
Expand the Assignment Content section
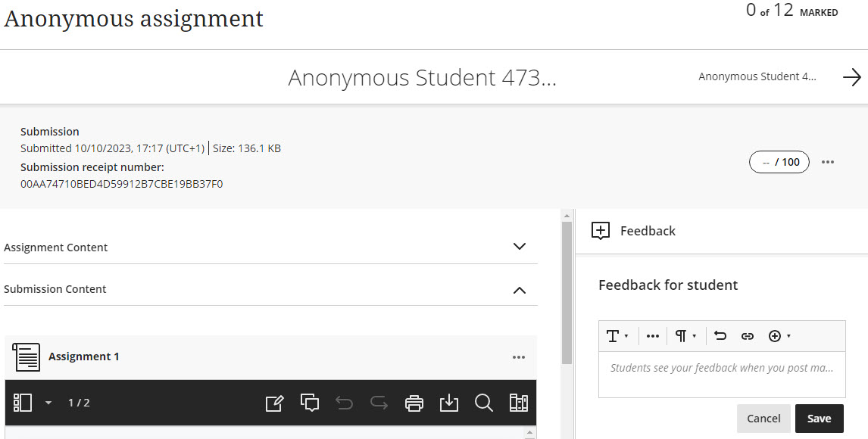pyautogui.click(x=519, y=247)
